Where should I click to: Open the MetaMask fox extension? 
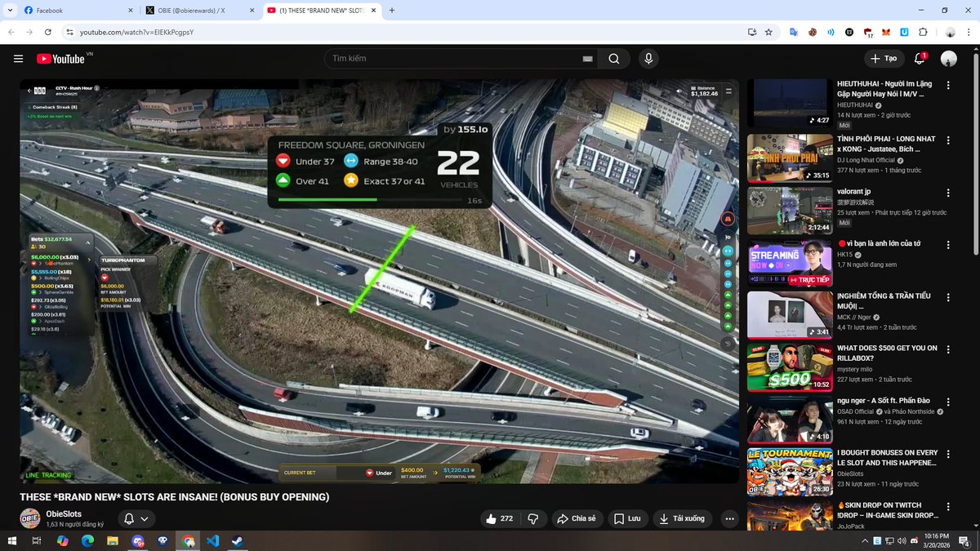pos(886,32)
